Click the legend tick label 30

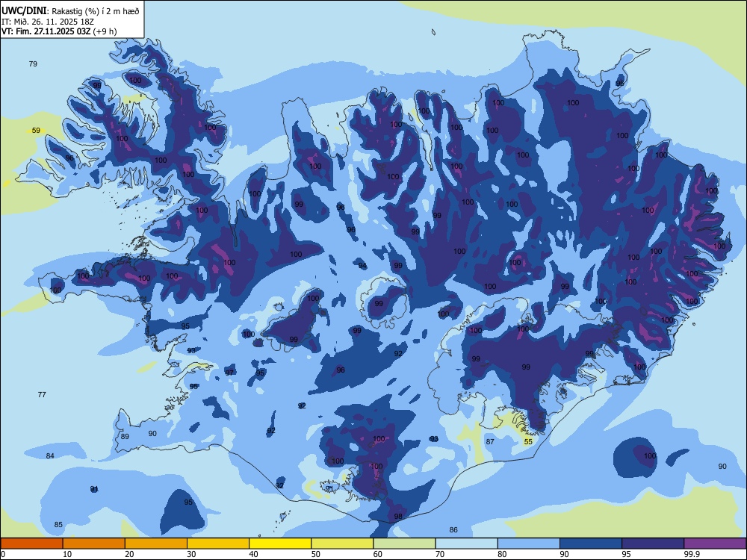pyautogui.click(x=191, y=554)
